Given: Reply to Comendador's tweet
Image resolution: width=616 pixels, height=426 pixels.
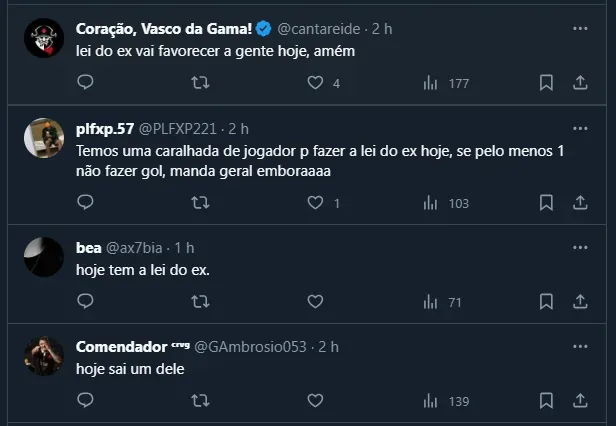Looking at the screenshot, I should point(85,400).
